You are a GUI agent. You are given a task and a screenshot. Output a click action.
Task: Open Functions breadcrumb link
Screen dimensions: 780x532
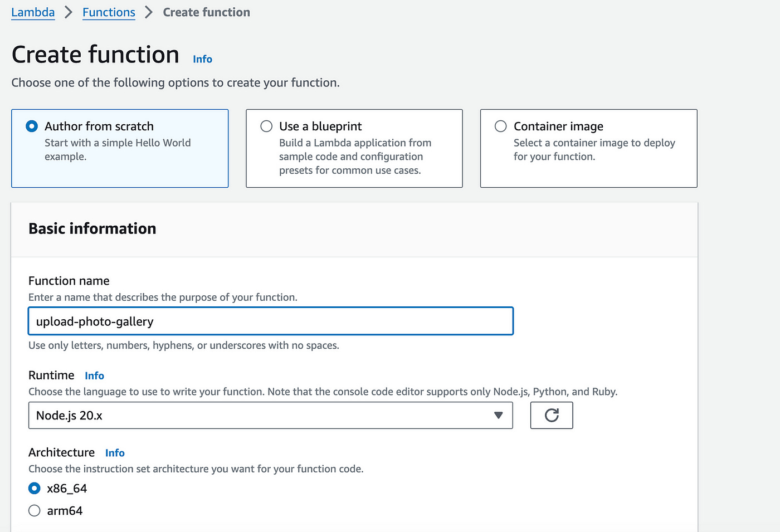[109, 12]
